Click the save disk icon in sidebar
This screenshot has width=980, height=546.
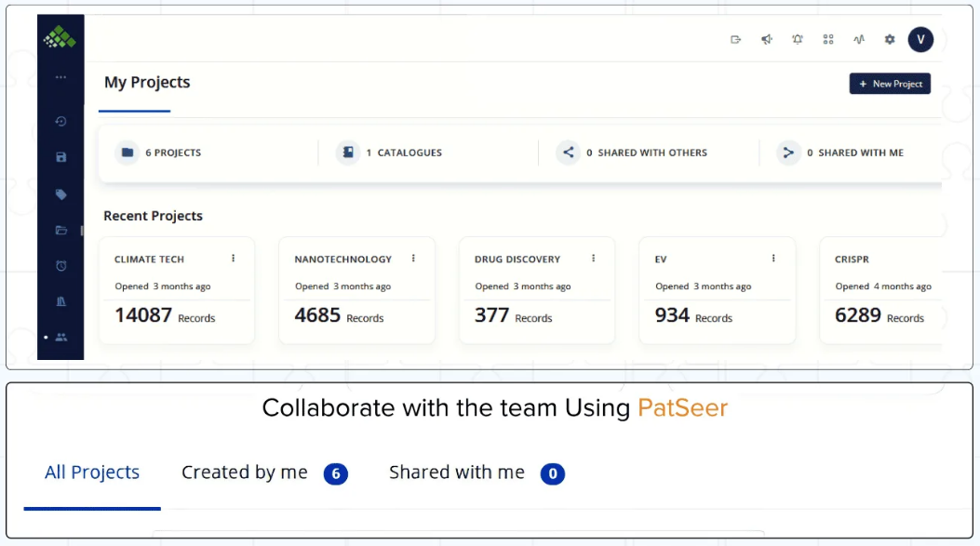click(x=61, y=157)
